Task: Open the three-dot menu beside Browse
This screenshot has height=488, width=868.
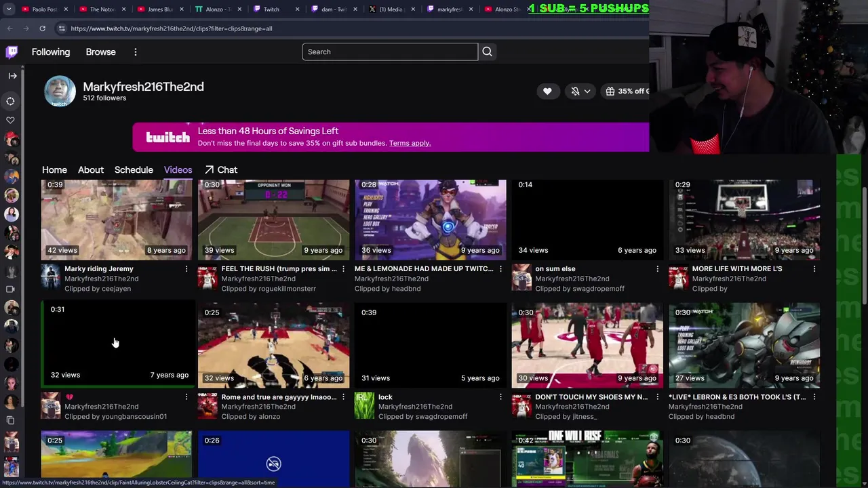Action: pos(135,52)
